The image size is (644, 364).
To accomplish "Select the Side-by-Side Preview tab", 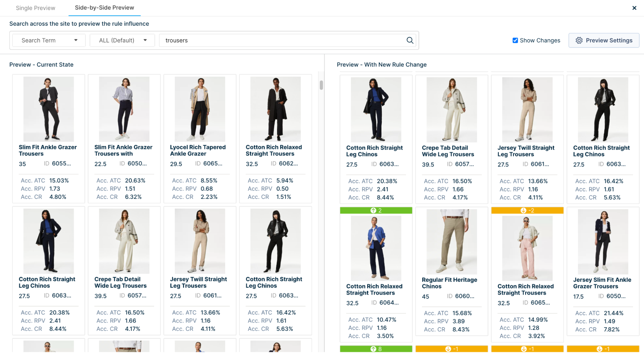I will point(104,7).
